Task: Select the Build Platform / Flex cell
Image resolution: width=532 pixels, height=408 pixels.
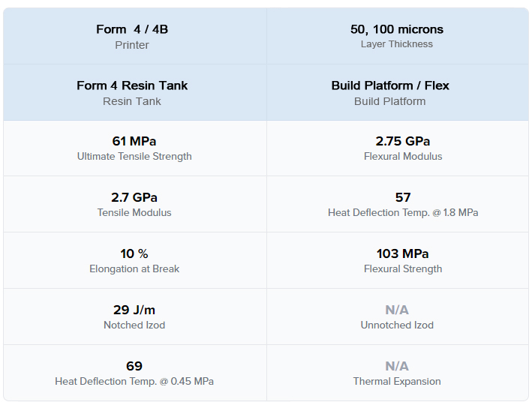Action: tap(398, 92)
